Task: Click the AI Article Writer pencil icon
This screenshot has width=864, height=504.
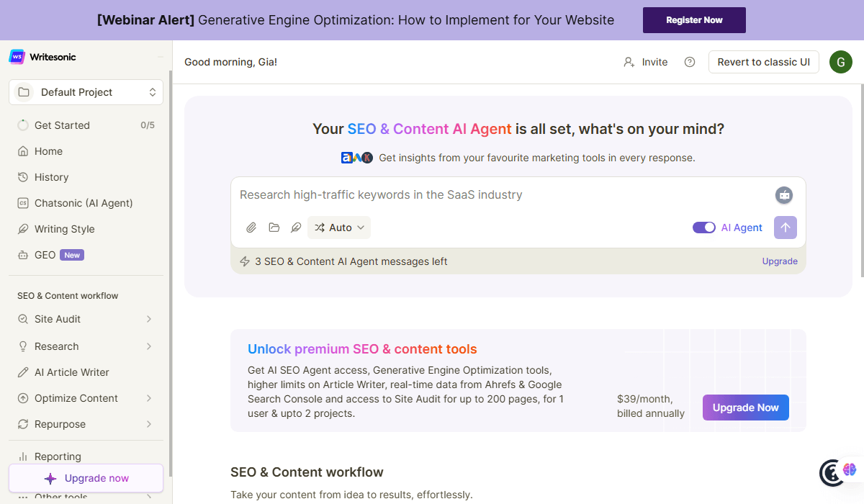Action: [x=23, y=372]
